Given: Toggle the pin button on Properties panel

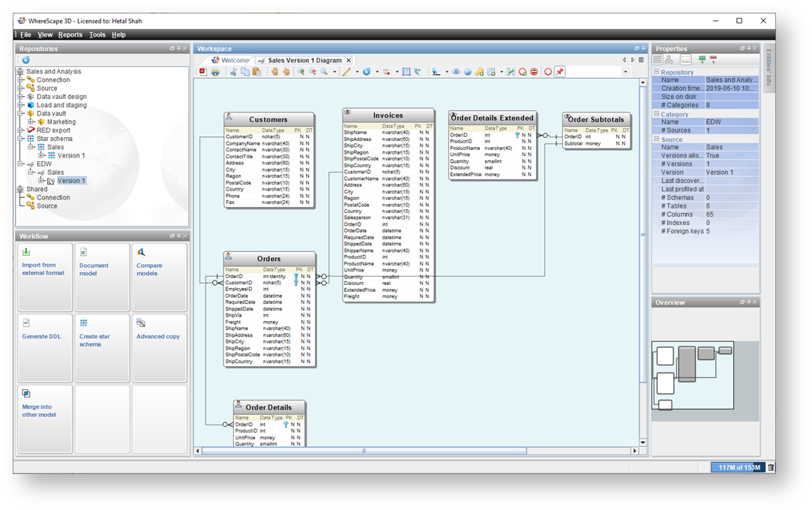Looking at the screenshot, I should (748, 49).
